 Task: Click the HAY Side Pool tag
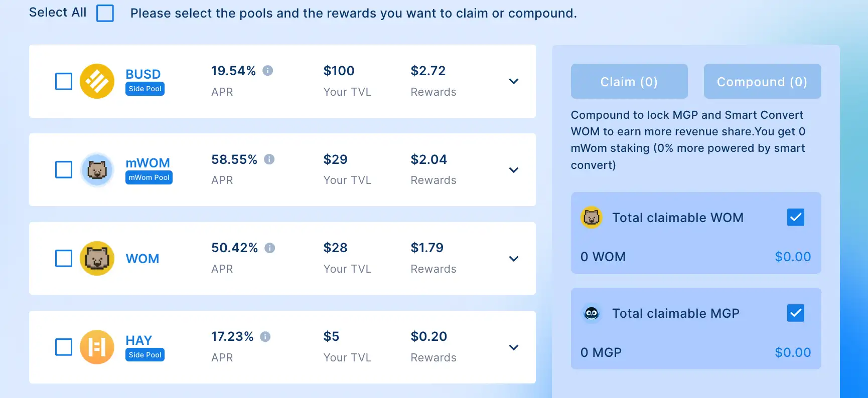(x=145, y=355)
